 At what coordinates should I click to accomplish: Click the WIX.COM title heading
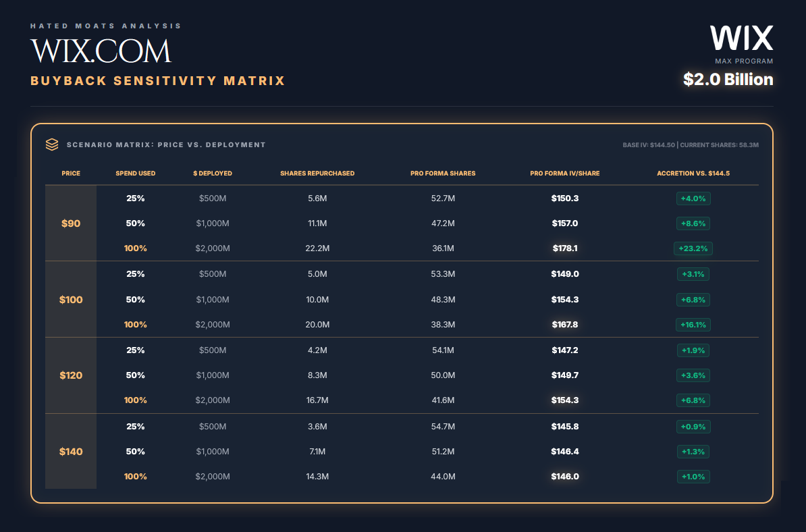click(x=101, y=51)
